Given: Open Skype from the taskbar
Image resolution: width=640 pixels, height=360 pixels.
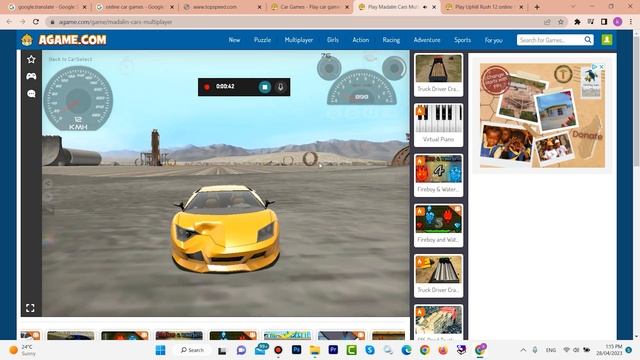Looking at the screenshot, I should point(370,350).
